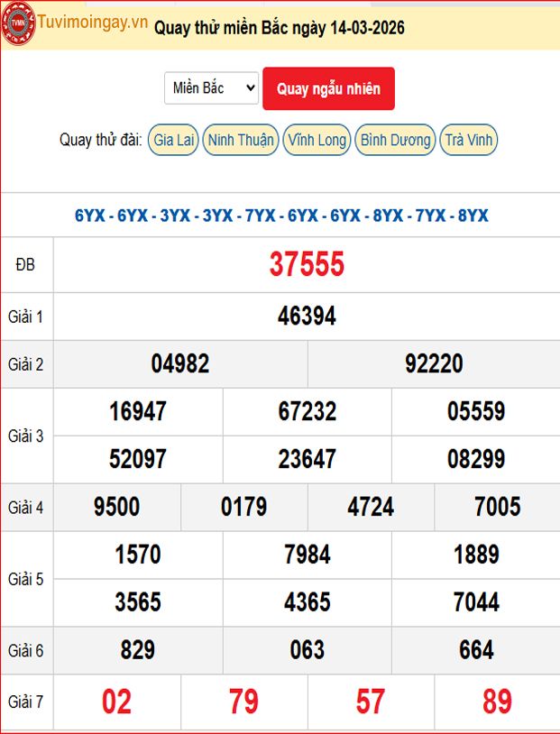Click the Giải 4 number 9500
This screenshot has width=560, height=734.
117,507
